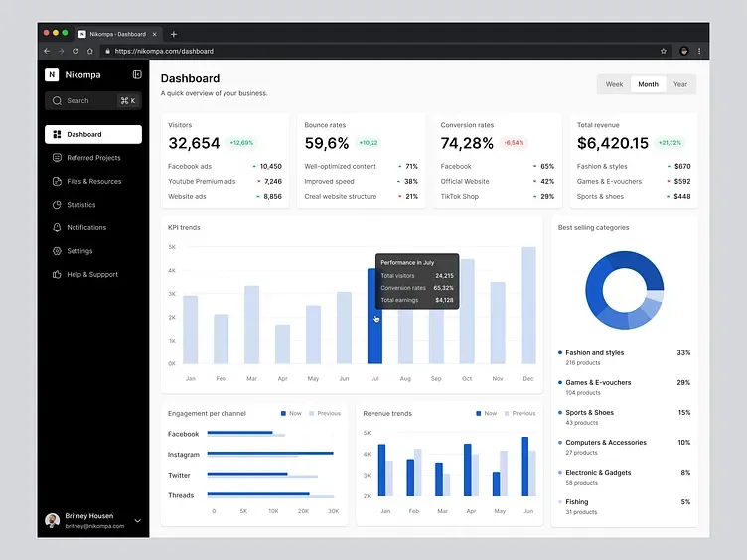
Task: Click Britney Housen's avatar photo
Action: (x=52, y=521)
